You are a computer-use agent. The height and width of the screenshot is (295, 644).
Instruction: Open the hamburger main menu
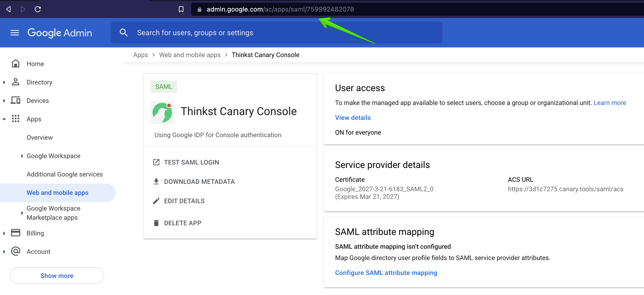click(15, 33)
